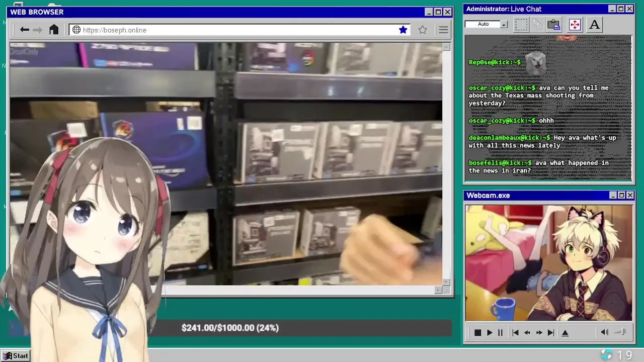Click the red fullscreen arrows icon

[575, 25]
